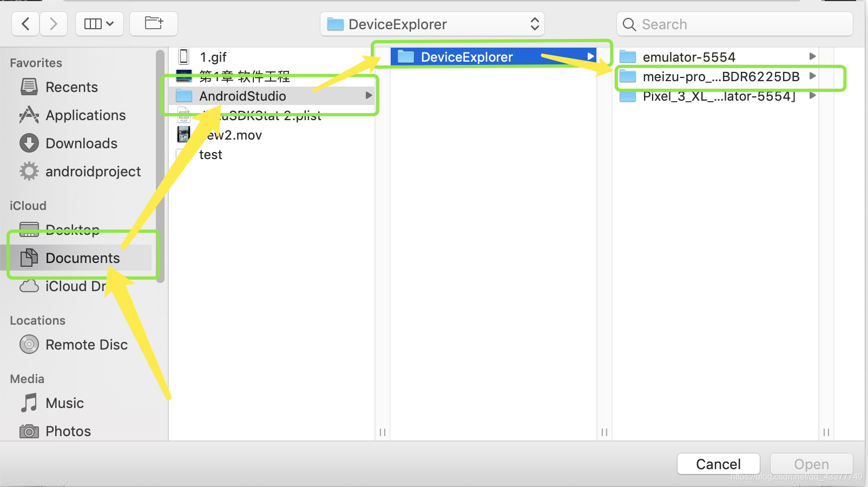868x487 pixels.
Task: Click the 1.gif file icon
Action: coord(184,56)
